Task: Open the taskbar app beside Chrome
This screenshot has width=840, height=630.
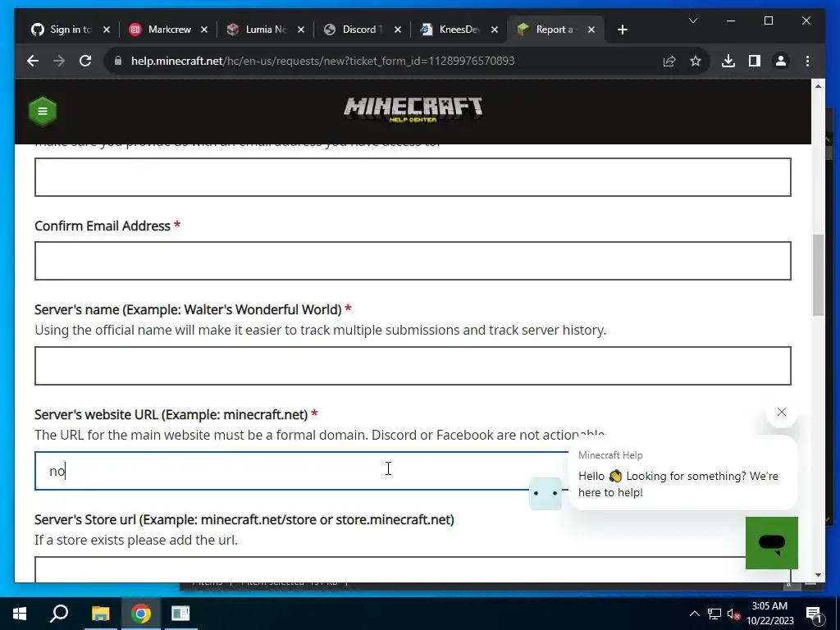Action: point(180,614)
